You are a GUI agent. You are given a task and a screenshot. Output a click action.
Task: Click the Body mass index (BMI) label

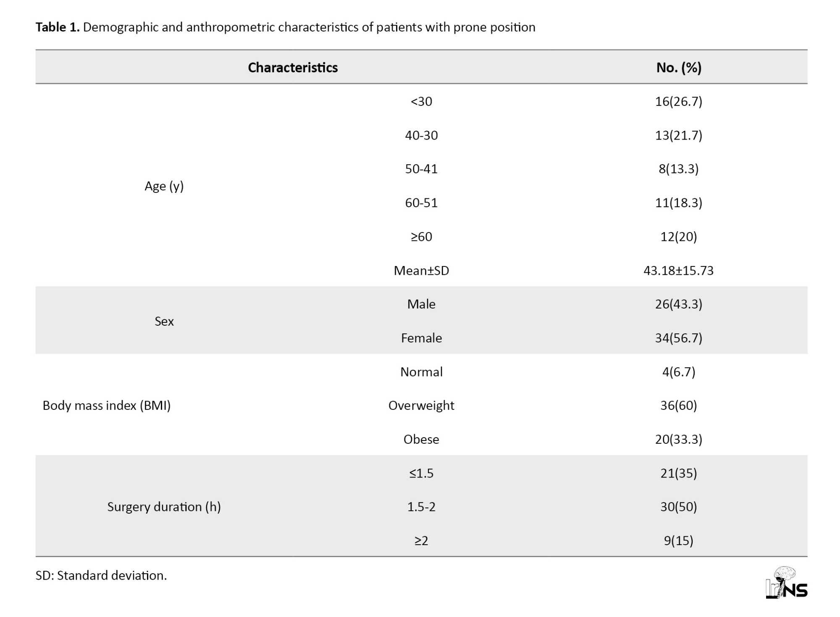107,406
